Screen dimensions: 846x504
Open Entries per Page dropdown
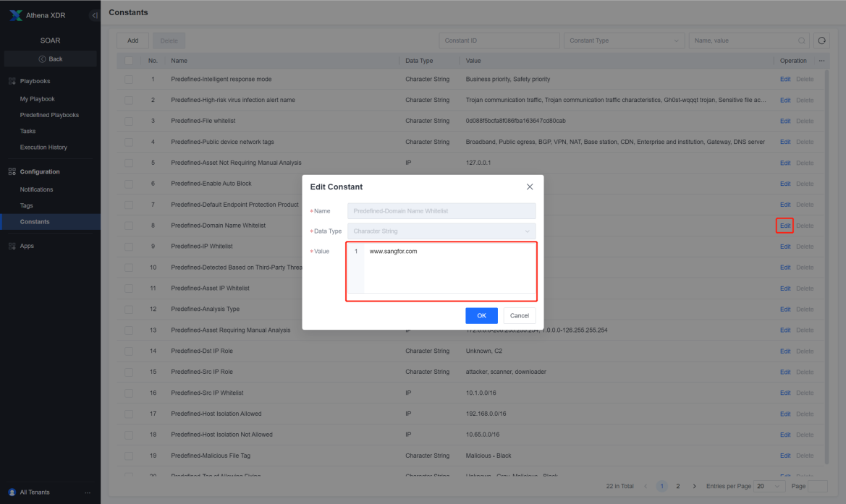pyautogui.click(x=769, y=486)
